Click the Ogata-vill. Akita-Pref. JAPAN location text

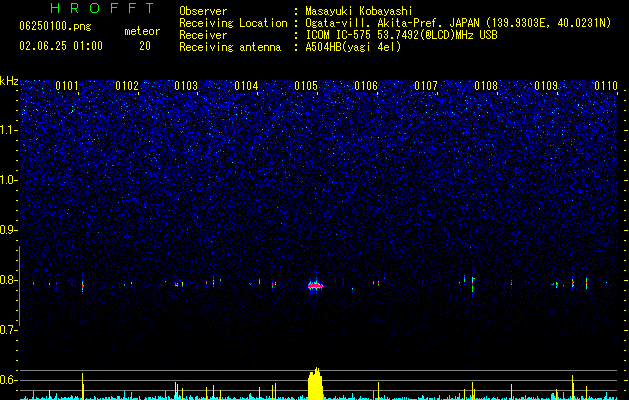(x=392, y=23)
